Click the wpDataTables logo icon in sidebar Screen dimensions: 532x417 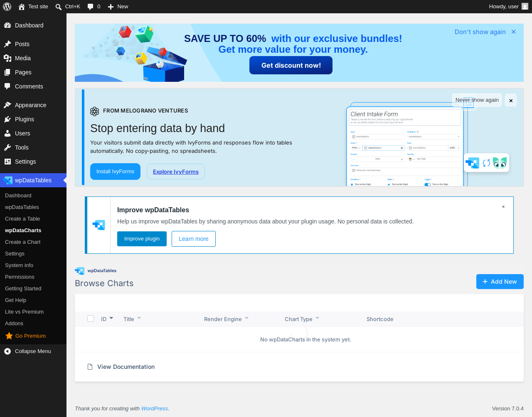click(7, 180)
